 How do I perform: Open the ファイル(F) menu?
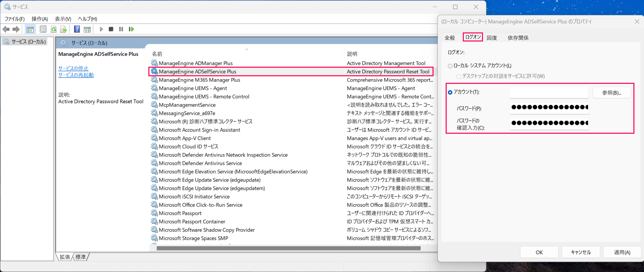coord(15,19)
